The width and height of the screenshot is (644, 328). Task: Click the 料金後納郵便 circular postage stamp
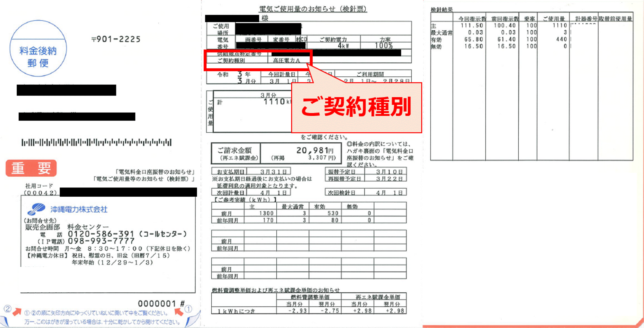click(38, 48)
